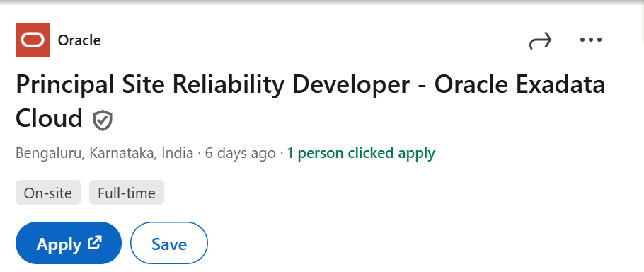This screenshot has width=644, height=272.
Task: Click the '6 days ago' posting date
Action: 241,153
